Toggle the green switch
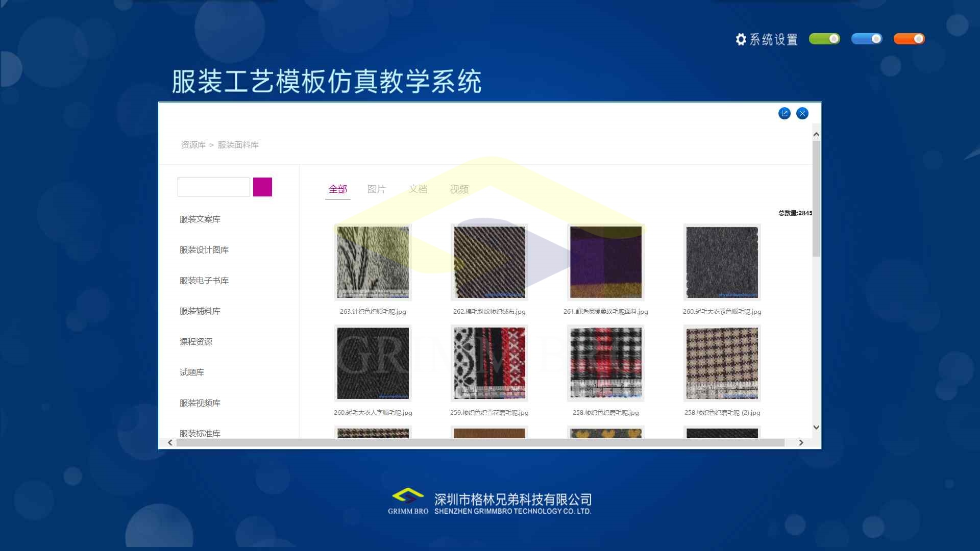Screen dimensions: 980x551 coord(824,39)
